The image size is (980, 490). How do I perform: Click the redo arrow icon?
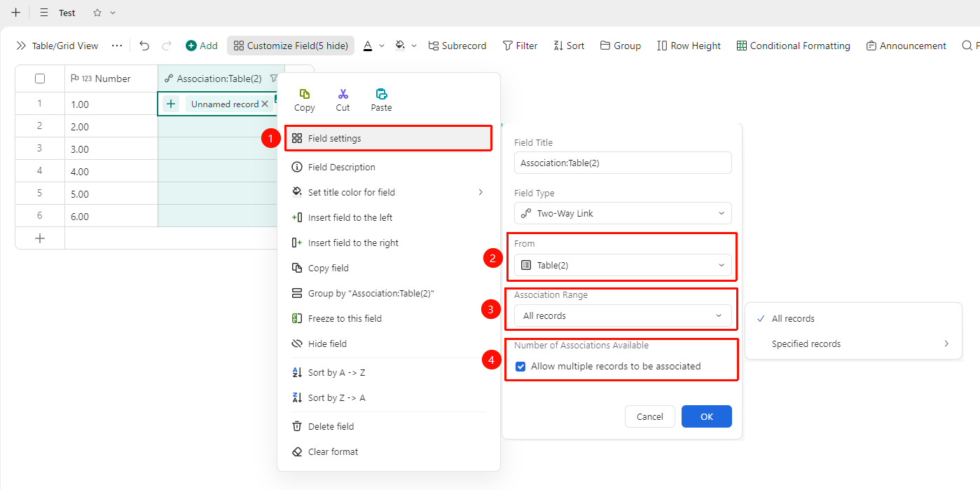click(x=167, y=46)
